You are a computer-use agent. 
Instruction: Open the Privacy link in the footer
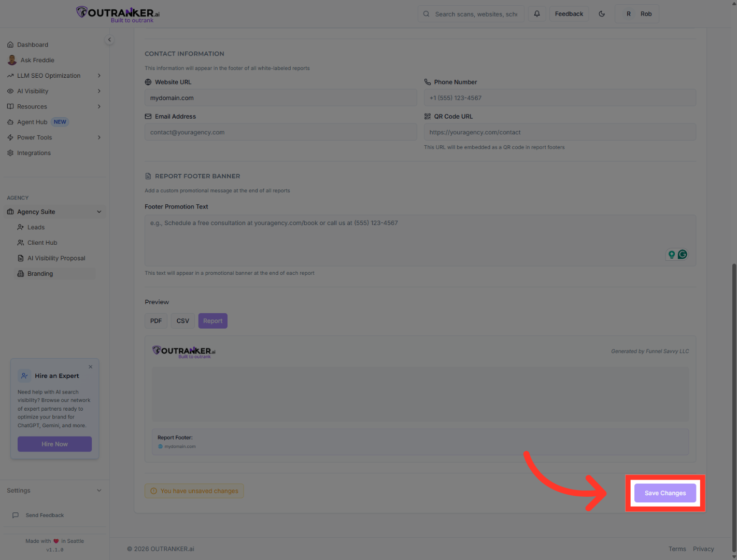click(703, 549)
